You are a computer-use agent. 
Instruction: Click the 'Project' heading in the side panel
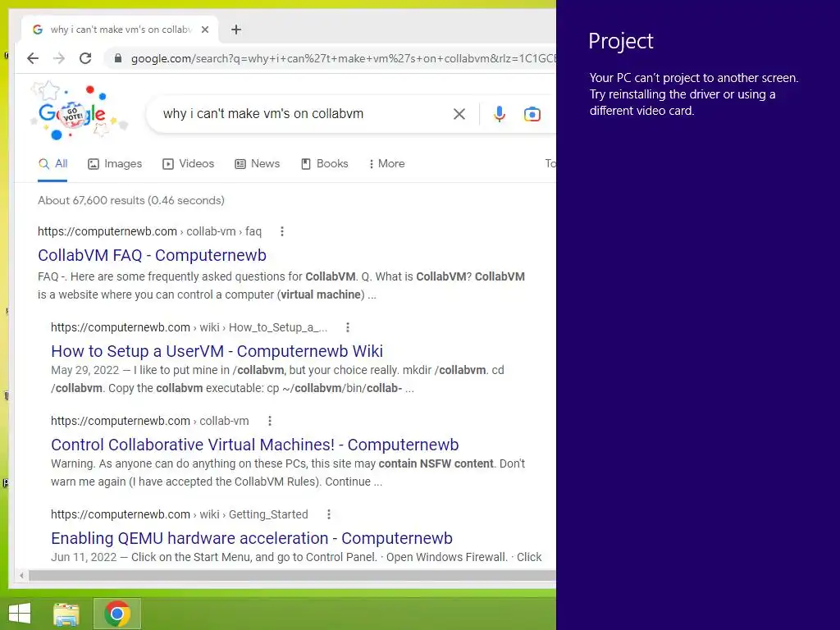click(x=621, y=41)
